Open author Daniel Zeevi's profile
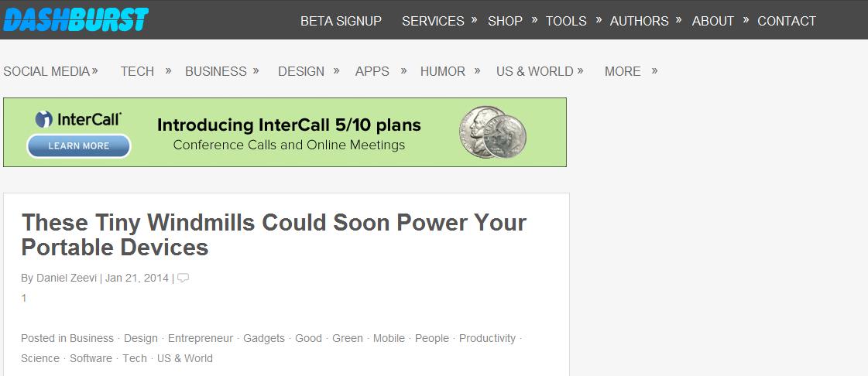The image size is (868, 376). 67,278
